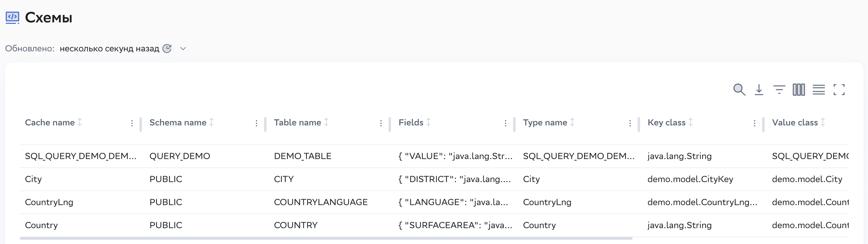
Task: Click the refresh clock icon next to update time
Action: pyautogui.click(x=167, y=49)
